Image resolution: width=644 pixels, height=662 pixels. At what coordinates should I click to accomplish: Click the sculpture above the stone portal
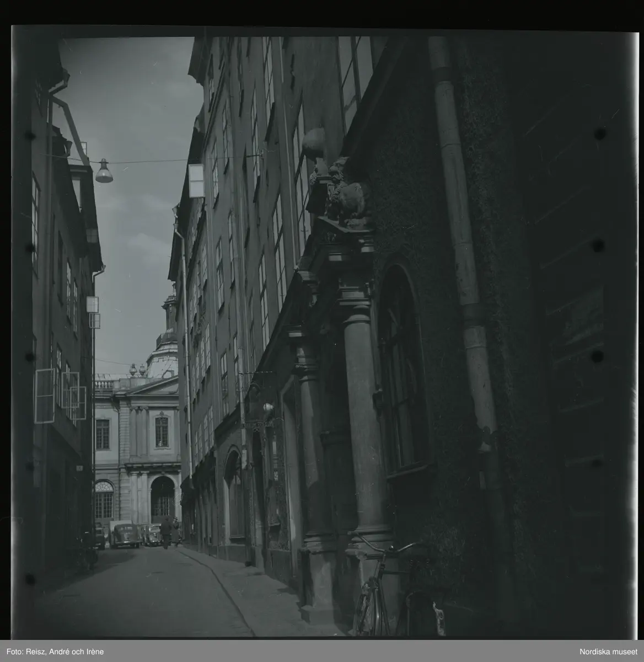(341, 188)
